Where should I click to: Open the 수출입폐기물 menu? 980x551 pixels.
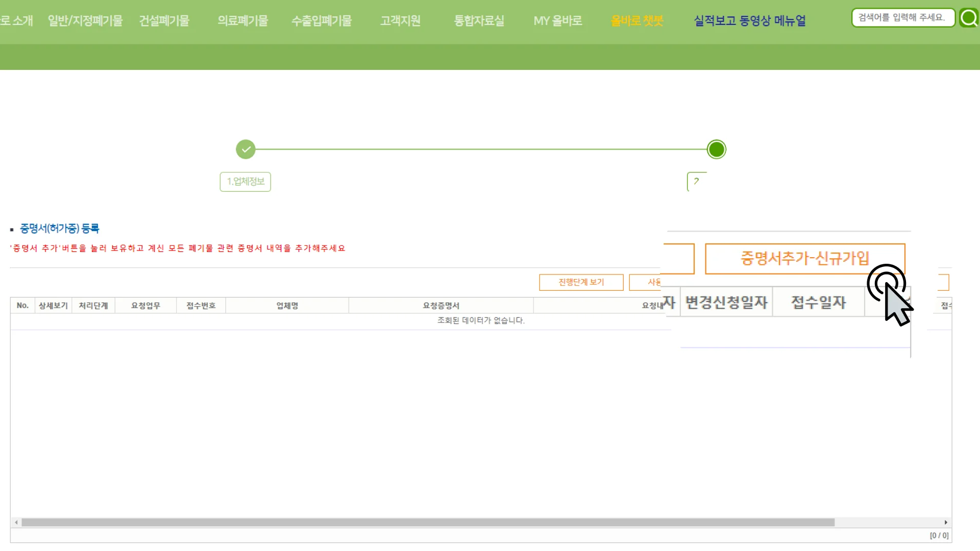pos(321,21)
